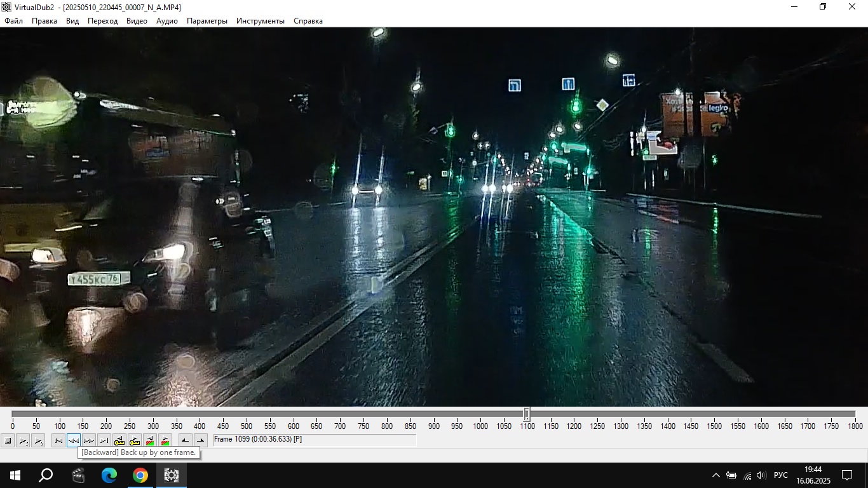Set selection start mark-in
This screenshot has height=488, width=868.
[x=185, y=440]
